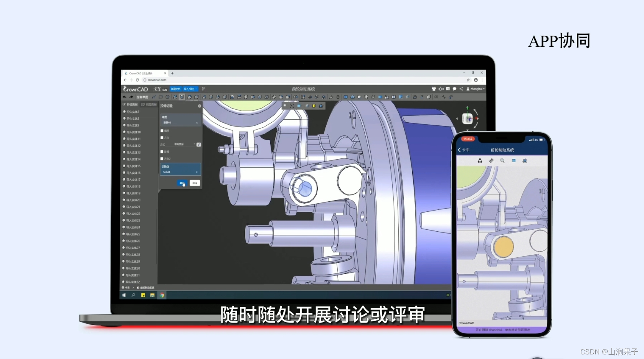Image resolution: width=644 pixels, height=359 pixels.
Task: Switch to the 视图面板 view panel tab
Action: point(149,104)
